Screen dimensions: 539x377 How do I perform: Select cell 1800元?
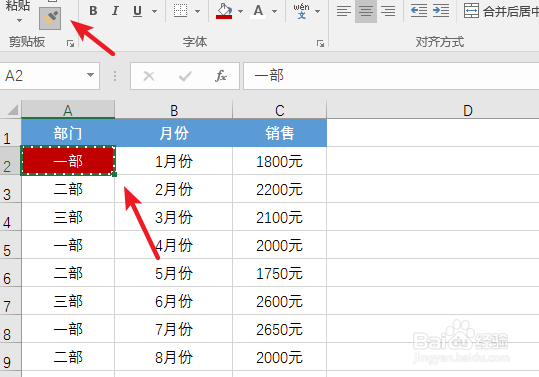coord(280,161)
